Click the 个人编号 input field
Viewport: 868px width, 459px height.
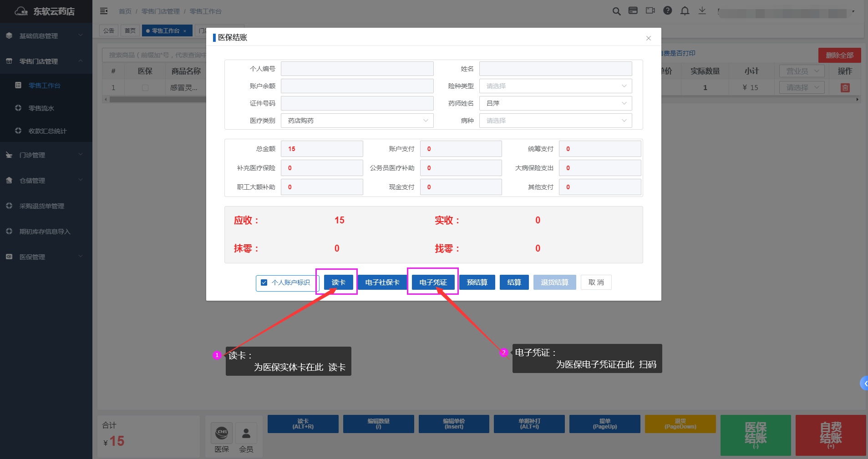point(357,69)
